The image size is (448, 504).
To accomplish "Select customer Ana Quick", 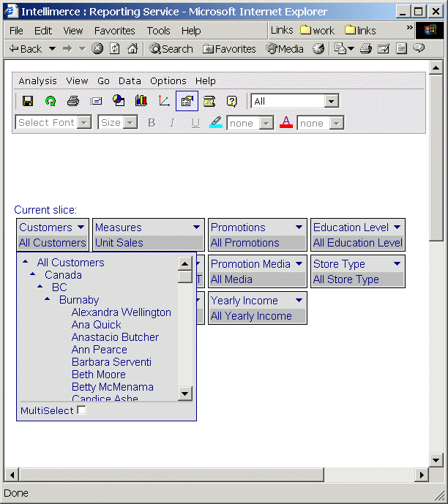I will pyautogui.click(x=96, y=325).
